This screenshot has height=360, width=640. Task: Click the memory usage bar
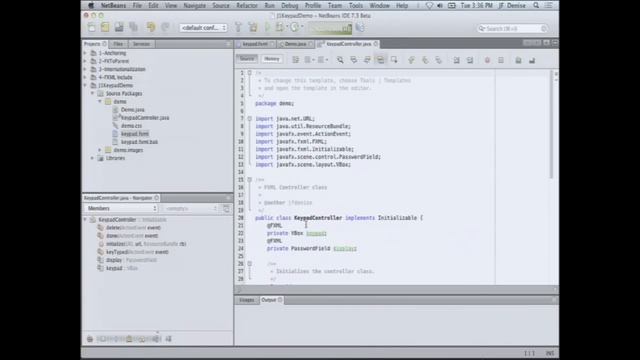tap(330, 28)
